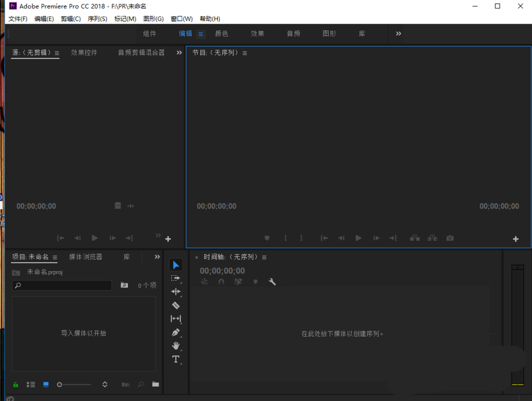532x401 pixels.
Task: Switch project panel to List view
Action: (x=31, y=385)
